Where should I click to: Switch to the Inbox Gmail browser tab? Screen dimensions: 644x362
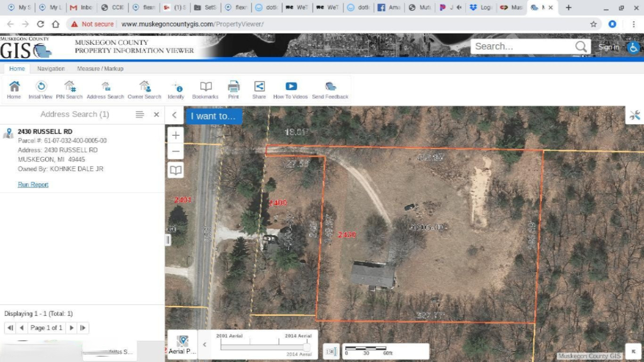(81, 8)
